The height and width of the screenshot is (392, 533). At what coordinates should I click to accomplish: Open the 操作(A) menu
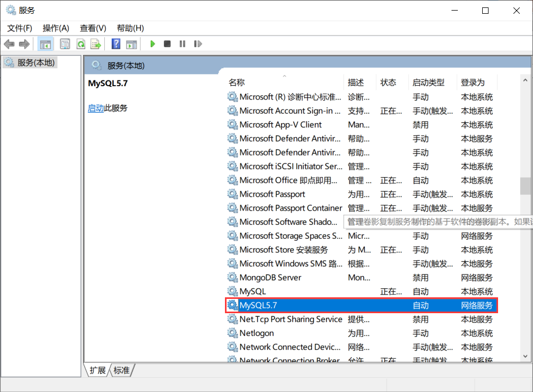tap(56, 28)
